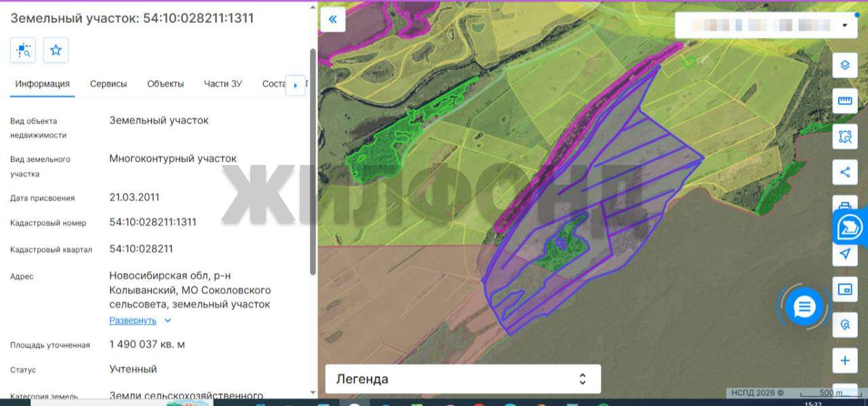
Task: Open the Информация tab
Action: coord(43,84)
